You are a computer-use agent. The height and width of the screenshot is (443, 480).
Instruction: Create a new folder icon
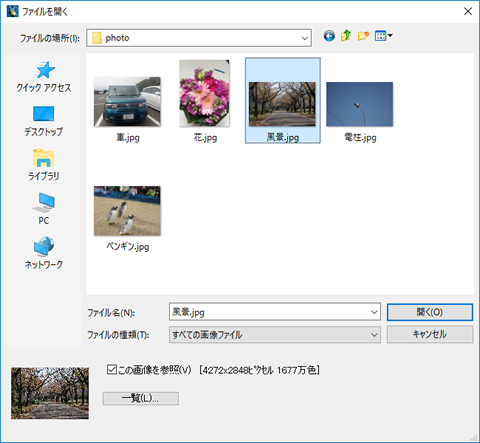(363, 36)
